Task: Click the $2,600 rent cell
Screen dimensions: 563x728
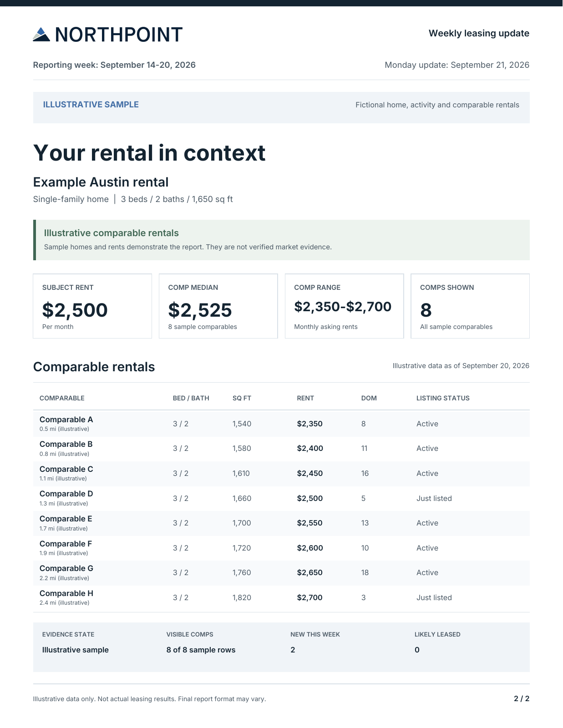Action: [x=310, y=548]
